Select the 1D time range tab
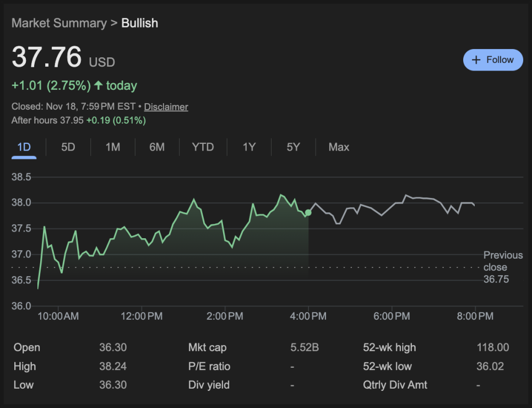The width and height of the screenshot is (532, 408). (24, 147)
